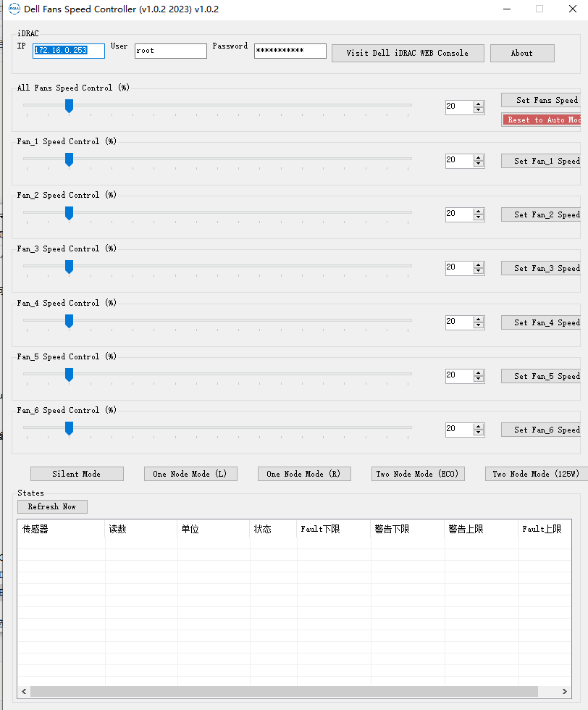Screen dimensions: 588x710
Task: Click the Fan_4 speed value box
Action: (459, 322)
